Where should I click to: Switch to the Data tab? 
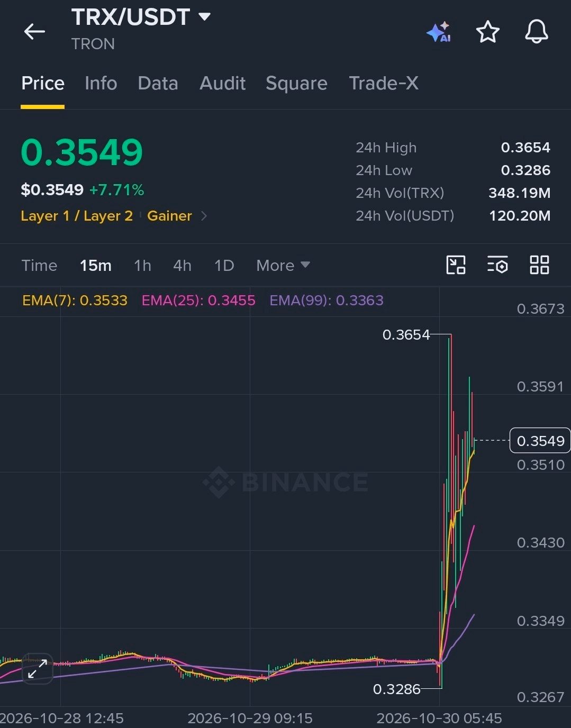pos(158,83)
